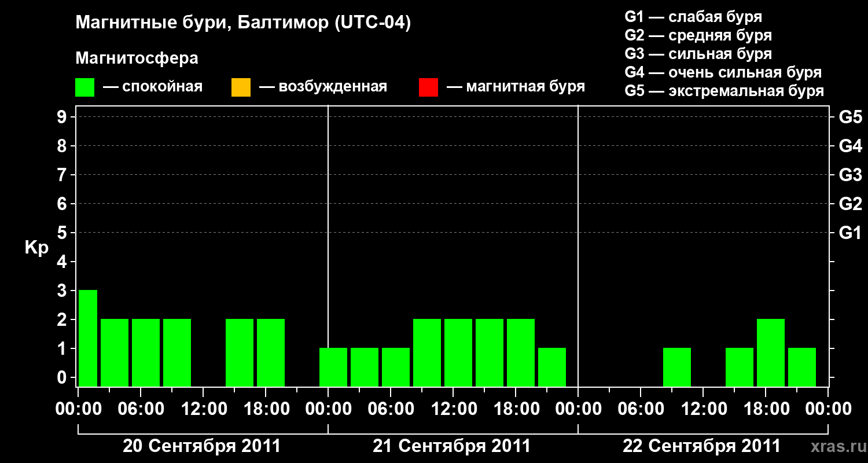Click the '06:00' tick label under 22 Сентября
Viewport: 868px width, 463px height.
pos(641,409)
